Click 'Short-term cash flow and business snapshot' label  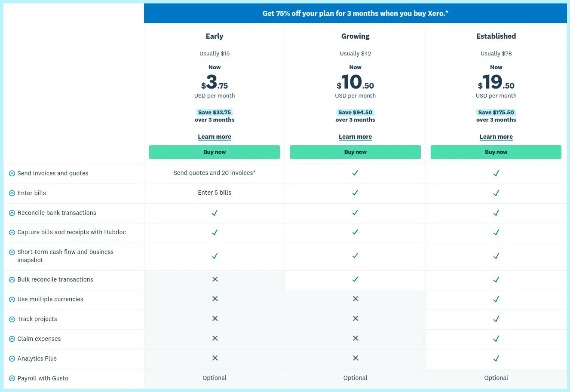[65, 256]
